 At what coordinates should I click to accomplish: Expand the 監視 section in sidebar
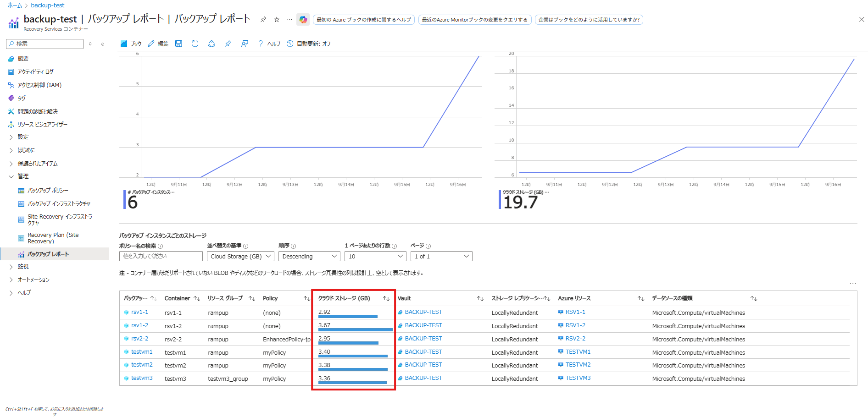click(23, 266)
